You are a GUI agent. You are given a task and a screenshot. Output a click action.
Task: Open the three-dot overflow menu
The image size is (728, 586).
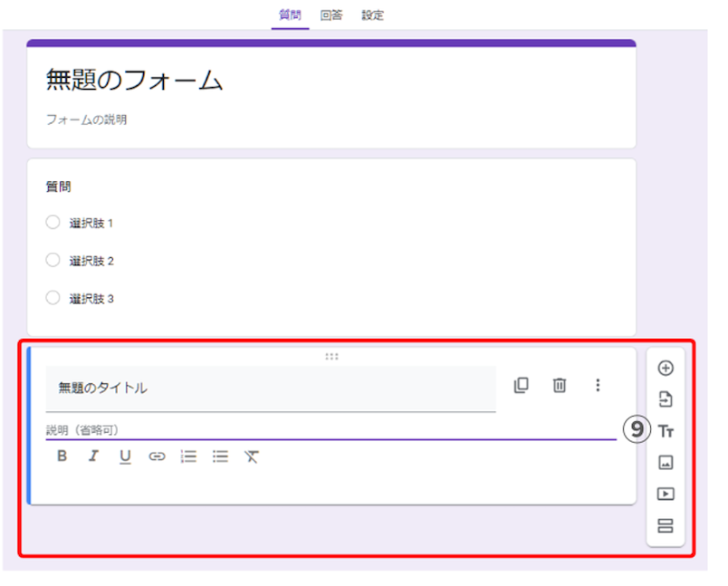(x=598, y=385)
